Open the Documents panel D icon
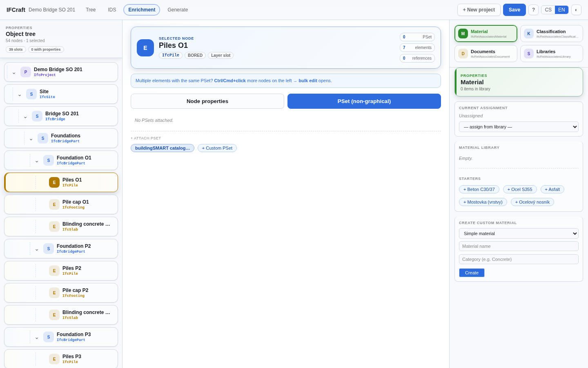 (x=463, y=54)
